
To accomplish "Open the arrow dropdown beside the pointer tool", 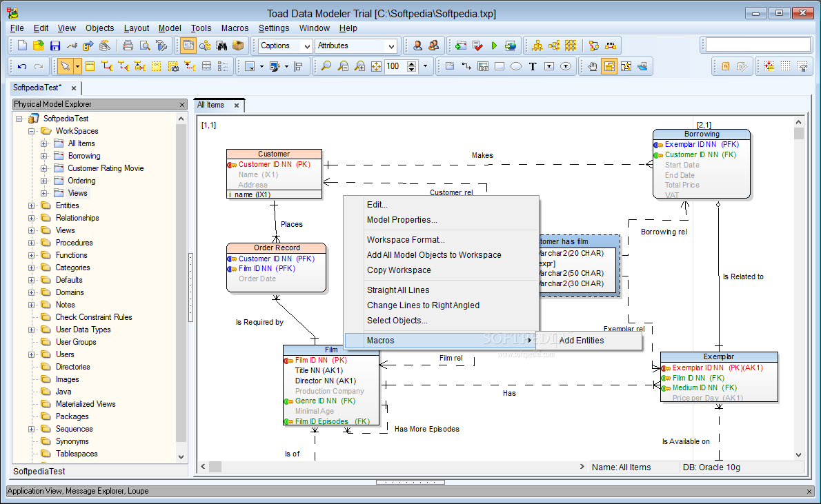I will (x=77, y=66).
